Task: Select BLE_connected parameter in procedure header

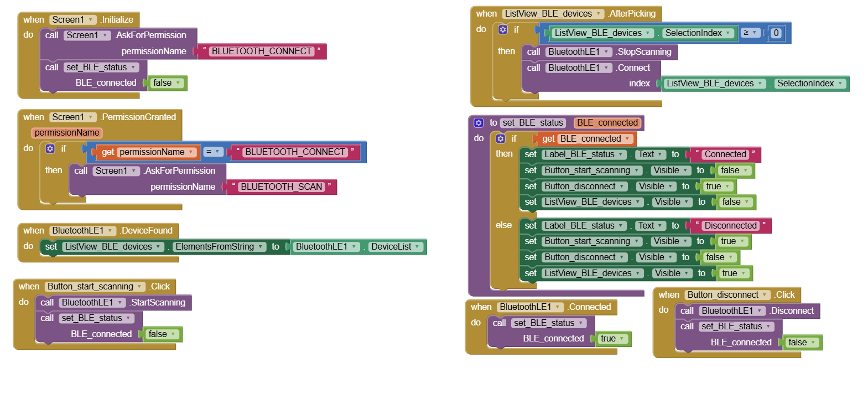Action: tap(607, 123)
